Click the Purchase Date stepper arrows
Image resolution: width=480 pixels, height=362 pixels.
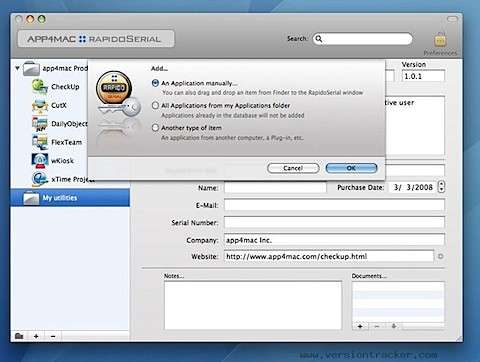coord(441,187)
